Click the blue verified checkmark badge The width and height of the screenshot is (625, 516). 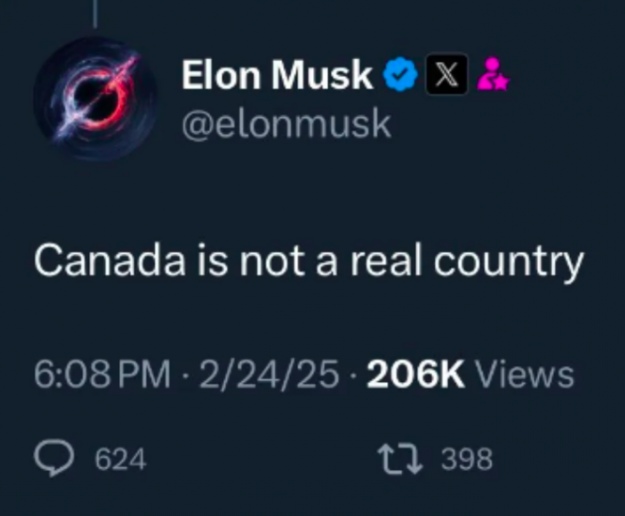[x=401, y=76]
